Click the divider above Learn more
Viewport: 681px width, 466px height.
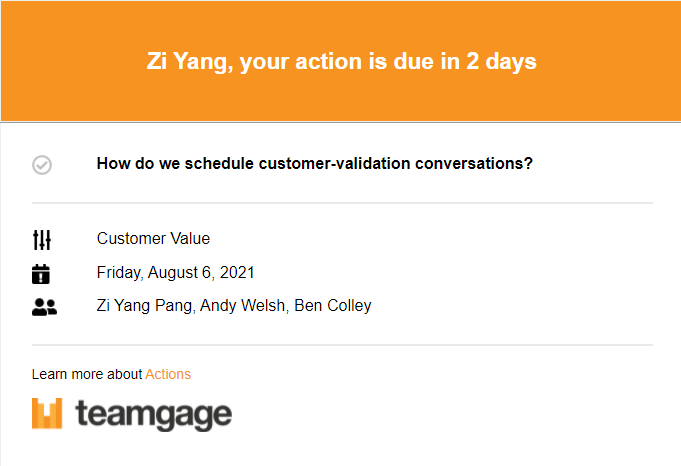(x=342, y=345)
